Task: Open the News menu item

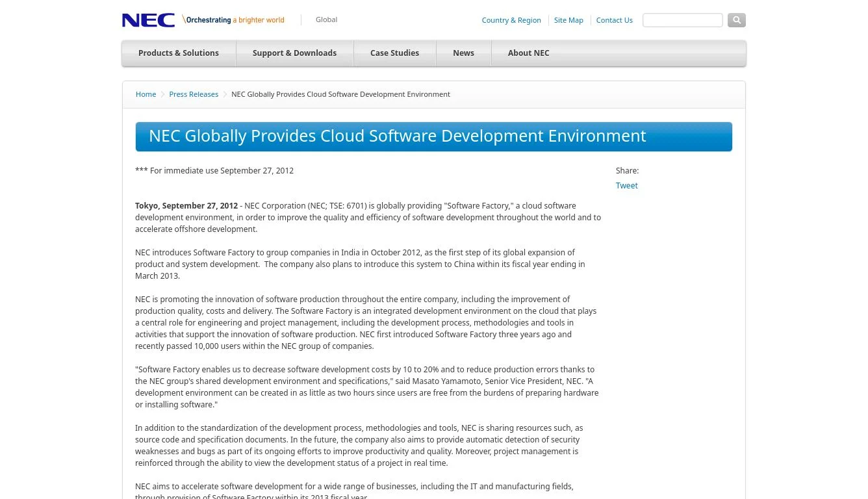Action: coord(463,53)
